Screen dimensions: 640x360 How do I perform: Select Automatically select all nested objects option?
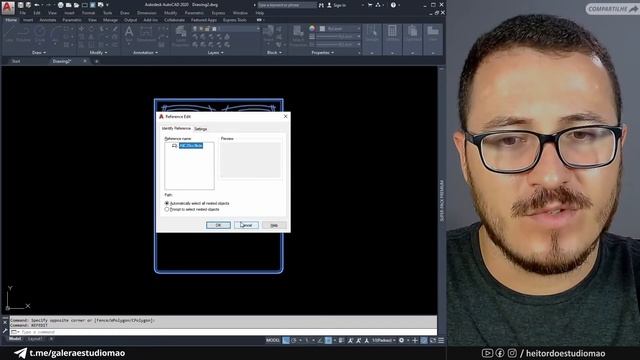(198, 203)
